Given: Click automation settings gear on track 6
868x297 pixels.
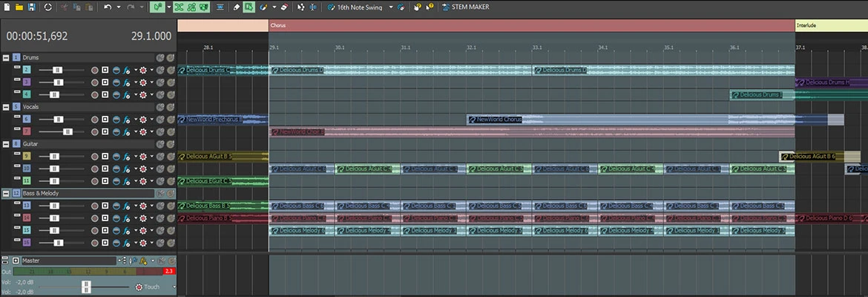Looking at the screenshot, I should click(143, 119).
